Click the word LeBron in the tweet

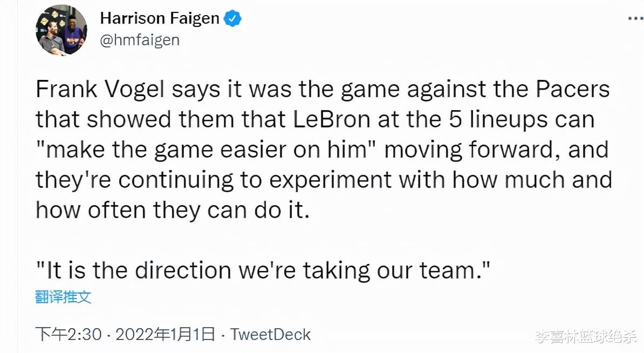tap(332, 120)
